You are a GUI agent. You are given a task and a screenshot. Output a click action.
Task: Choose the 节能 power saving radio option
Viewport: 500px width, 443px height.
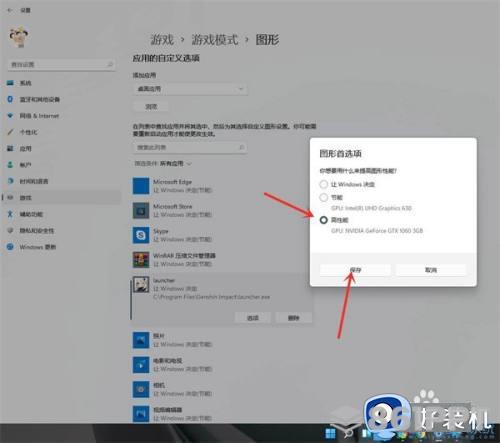point(324,197)
